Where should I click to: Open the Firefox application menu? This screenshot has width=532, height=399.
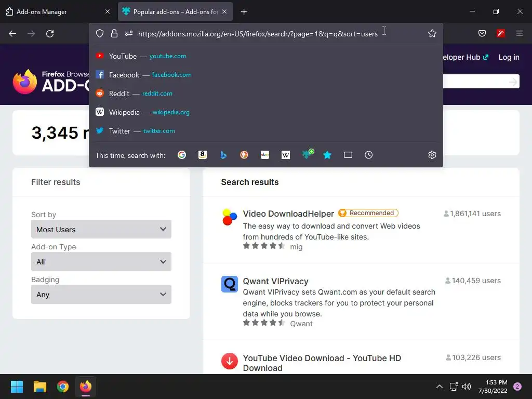point(519,33)
